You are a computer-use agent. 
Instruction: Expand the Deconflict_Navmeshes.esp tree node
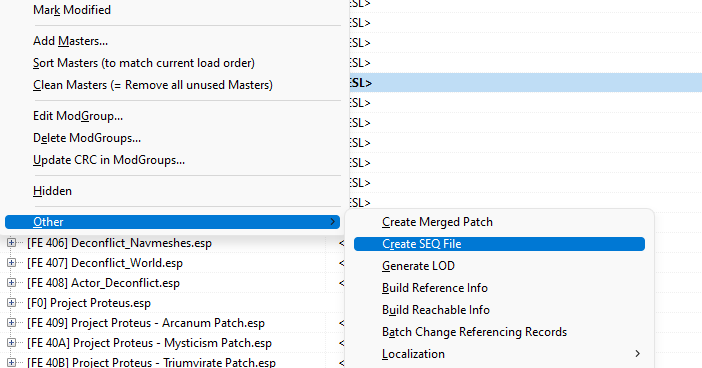point(11,243)
